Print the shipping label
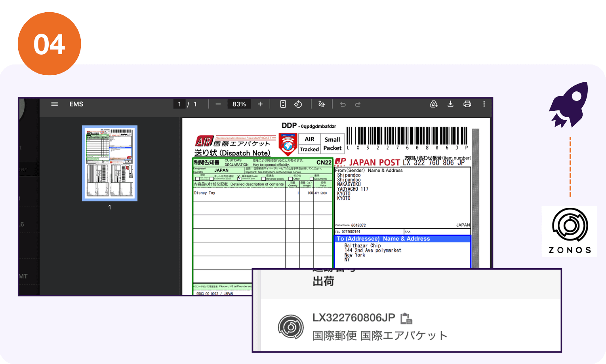This screenshot has width=606, height=364. pos(467,104)
